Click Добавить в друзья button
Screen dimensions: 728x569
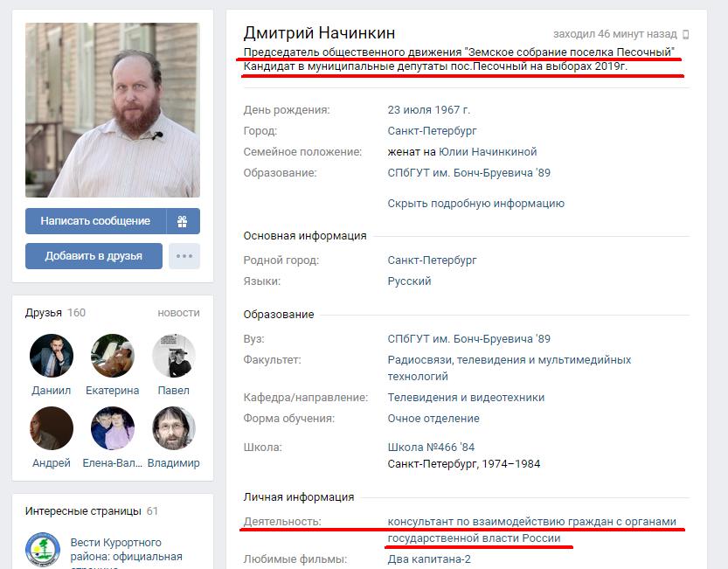point(94,256)
